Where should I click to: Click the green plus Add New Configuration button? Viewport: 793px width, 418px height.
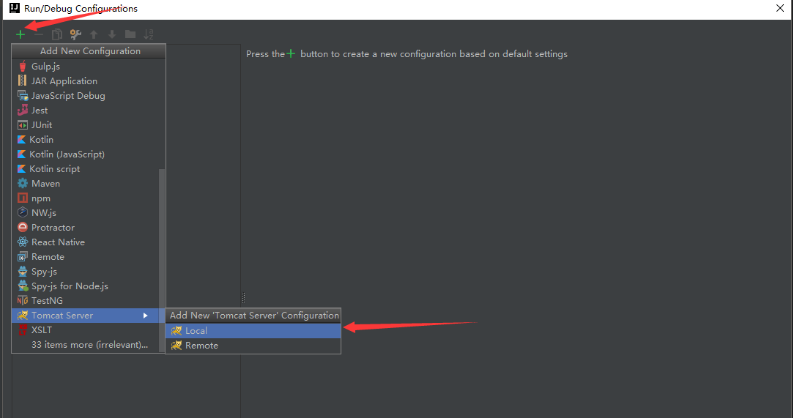pos(20,34)
